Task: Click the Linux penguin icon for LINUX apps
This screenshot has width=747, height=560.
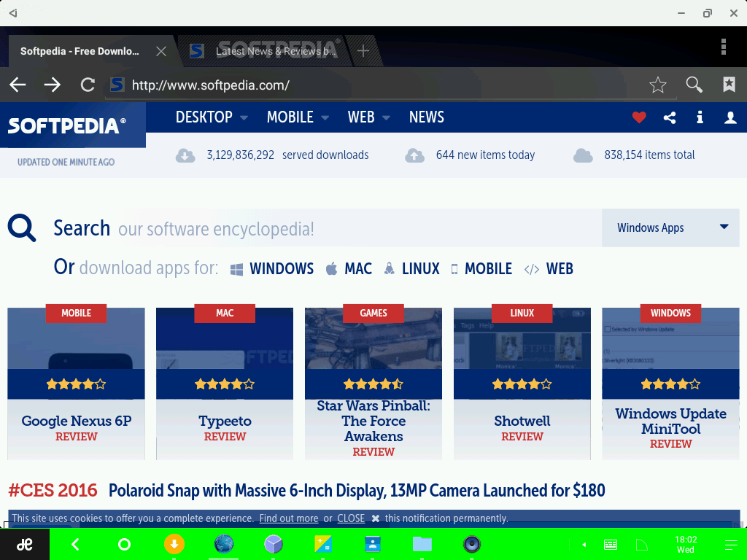Action: [390, 268]
